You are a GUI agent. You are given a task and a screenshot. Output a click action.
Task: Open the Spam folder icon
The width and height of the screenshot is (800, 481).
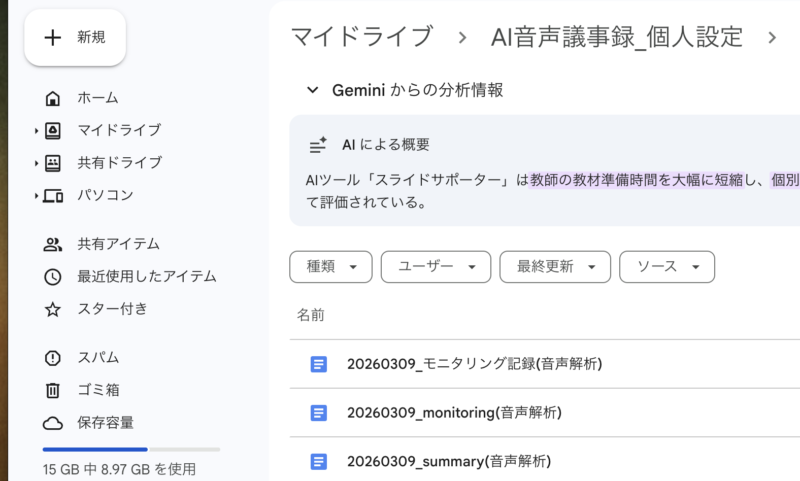tap(53, 358)
